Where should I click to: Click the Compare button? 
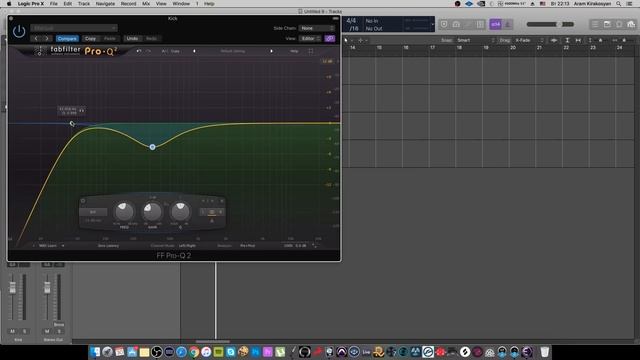(x=67, y=38)
